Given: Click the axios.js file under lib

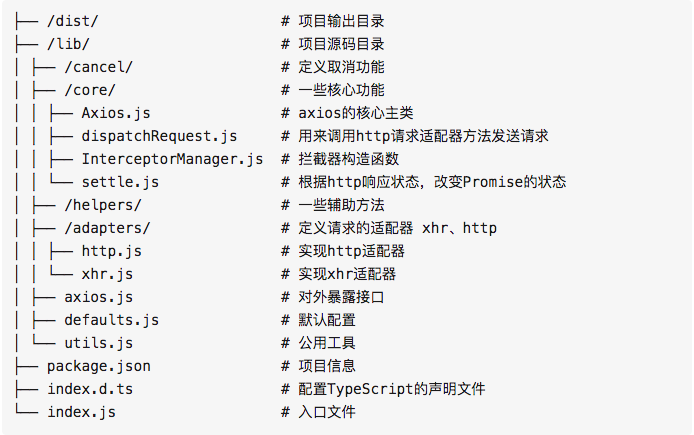Looking at the screenshot, I should pos(98,297).
